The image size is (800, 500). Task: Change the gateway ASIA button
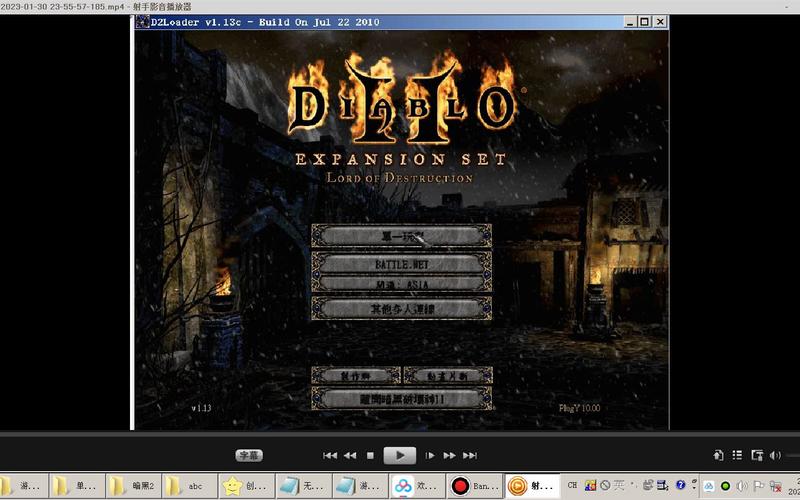(x=402, y=284)
